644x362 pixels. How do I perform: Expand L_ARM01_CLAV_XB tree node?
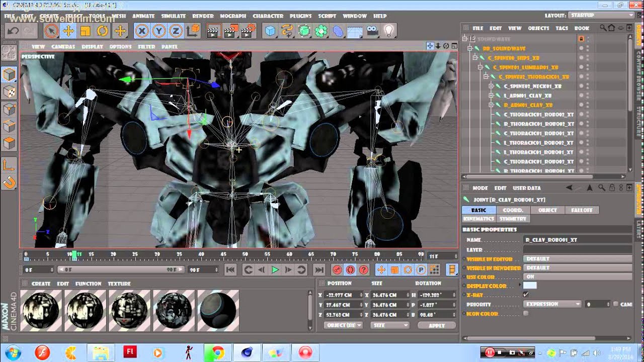click(492, 96)
